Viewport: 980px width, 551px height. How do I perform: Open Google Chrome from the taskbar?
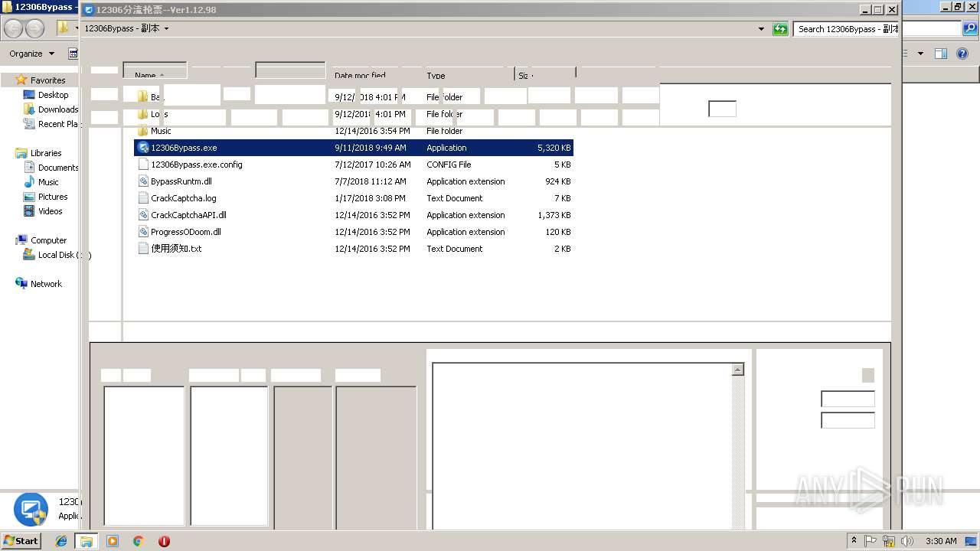(x=139, y=541)
